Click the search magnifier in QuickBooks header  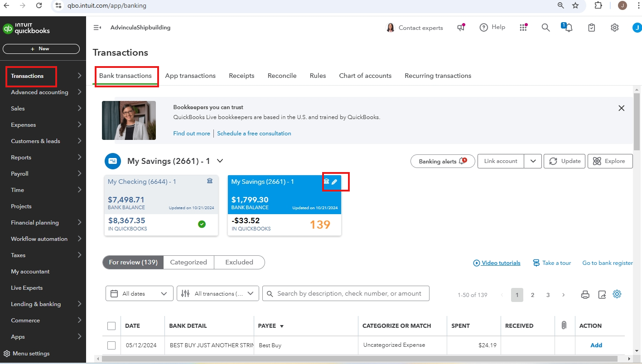tap(546, 28)
